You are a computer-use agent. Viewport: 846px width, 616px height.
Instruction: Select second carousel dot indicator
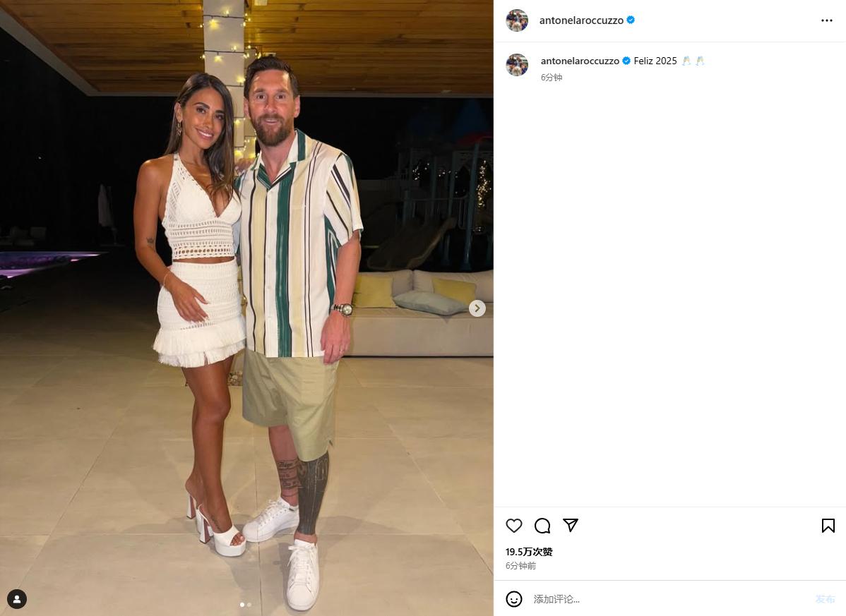[249, 605]
